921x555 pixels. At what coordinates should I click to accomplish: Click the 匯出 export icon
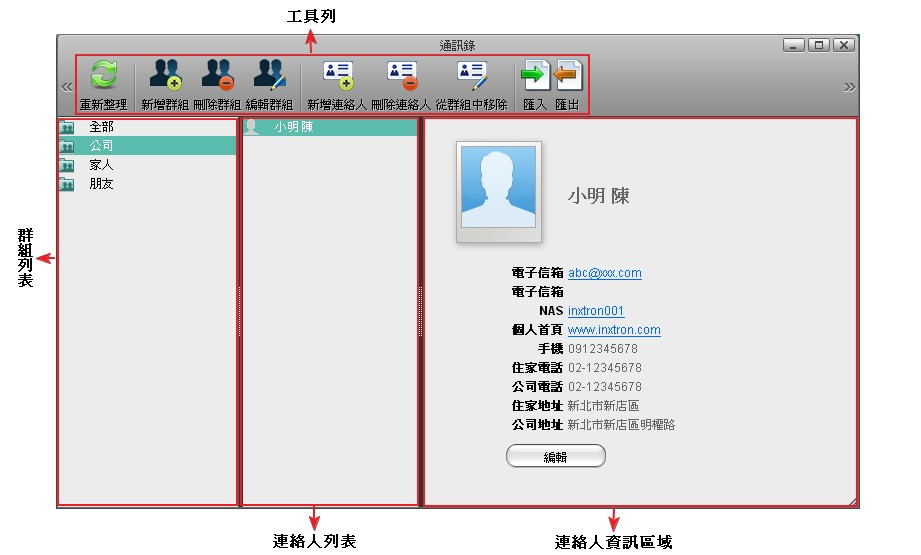(567, 77)
